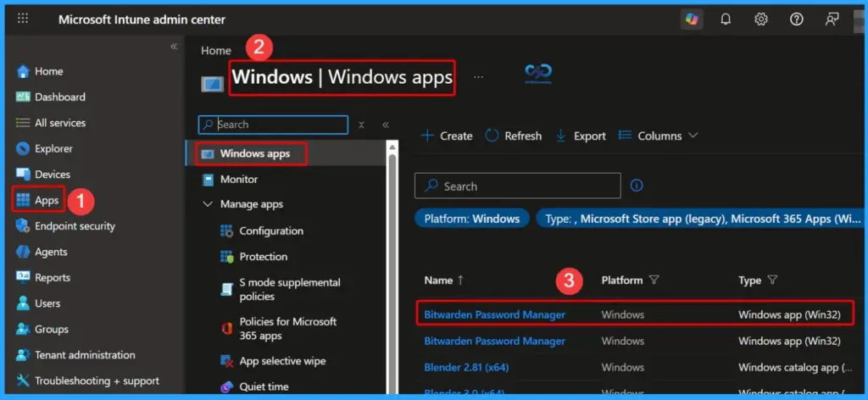Click the Home breadcrumb link
868x400 pixels.
[x=216, y=50]
